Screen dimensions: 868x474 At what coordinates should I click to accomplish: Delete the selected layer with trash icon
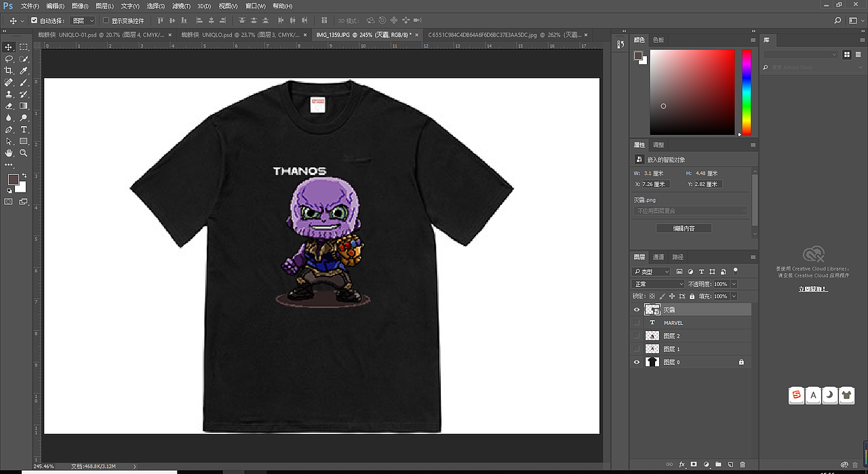(x=743, y=465)
